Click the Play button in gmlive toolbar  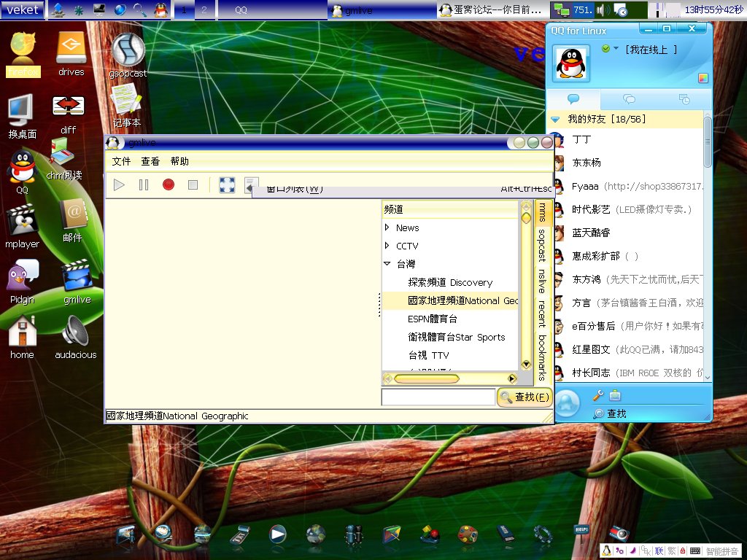pyautogui.click(x=119, y=184)
